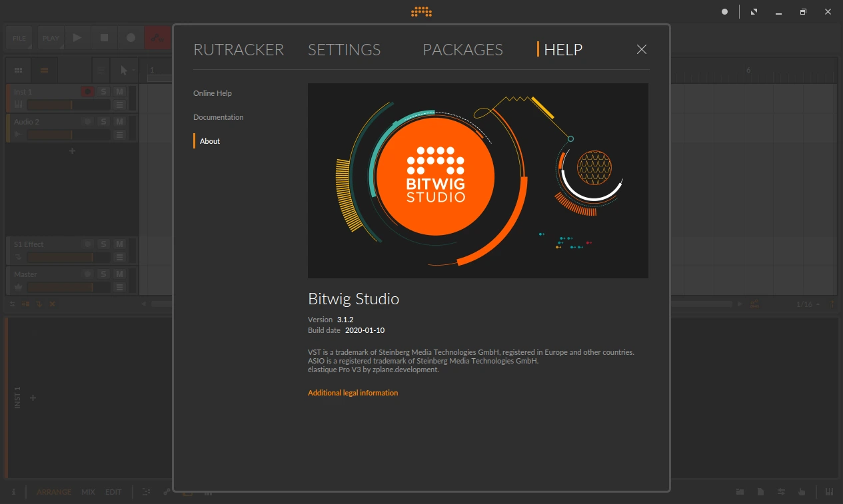This screenshot has height=504, width=843.
Task: Open the SETTINGS tab
Action: (344, 49)
